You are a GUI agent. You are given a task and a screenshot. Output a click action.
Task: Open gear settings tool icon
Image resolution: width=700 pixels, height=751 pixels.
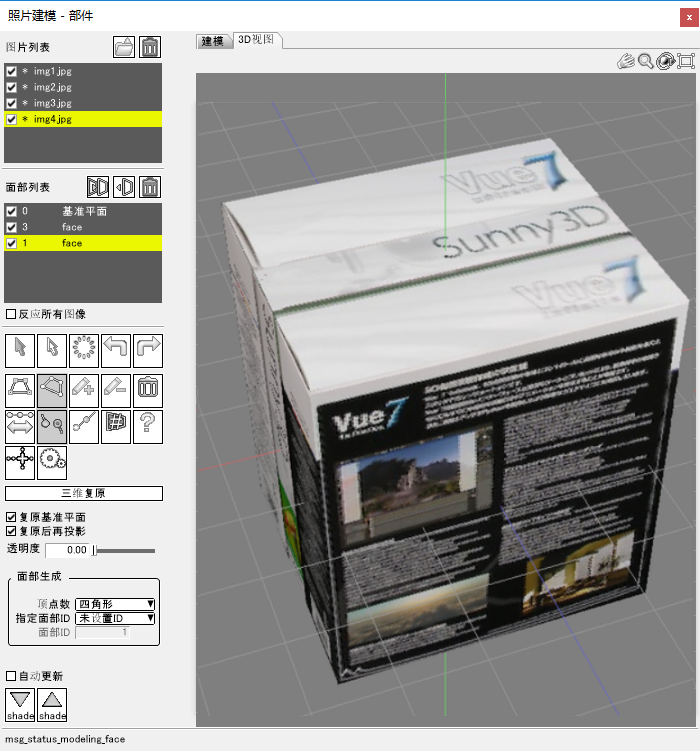point(52,462)
